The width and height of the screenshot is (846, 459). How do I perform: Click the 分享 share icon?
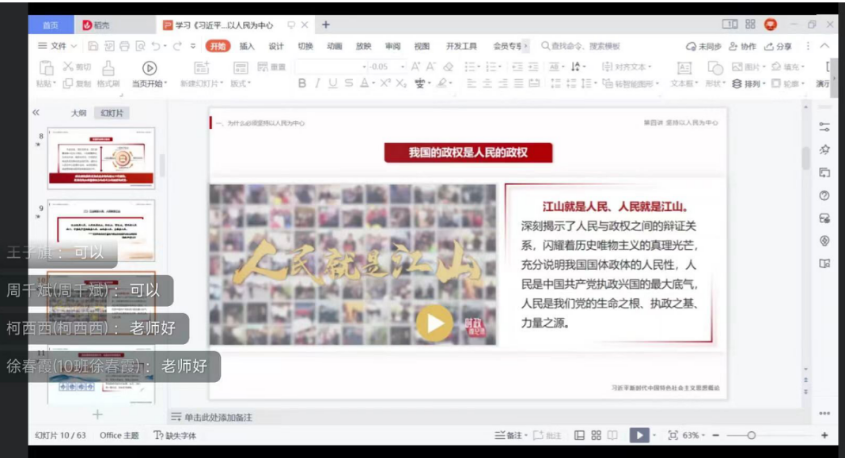pos(777,46)
